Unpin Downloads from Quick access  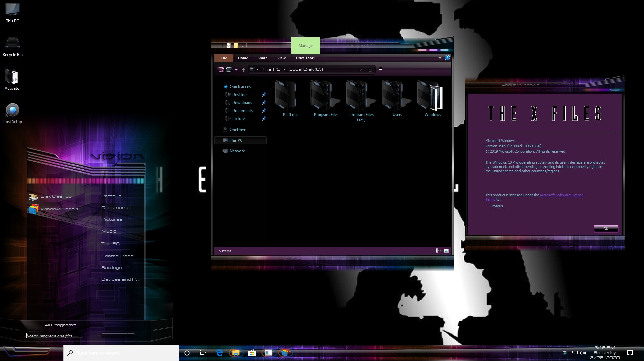click(264, 103)
